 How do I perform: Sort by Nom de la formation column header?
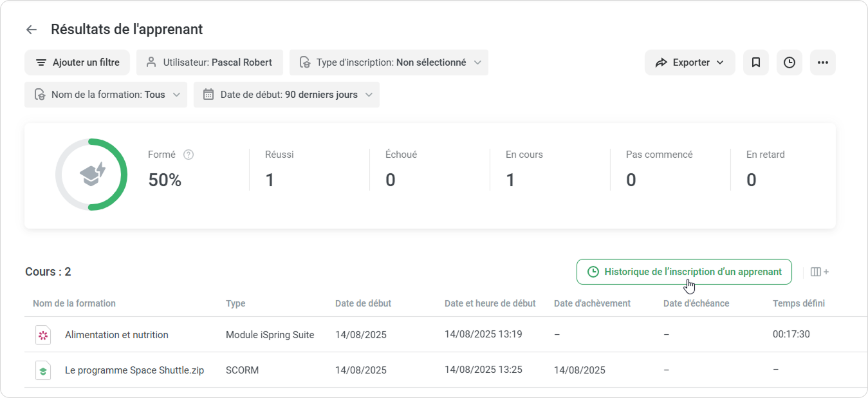(74, 303)
